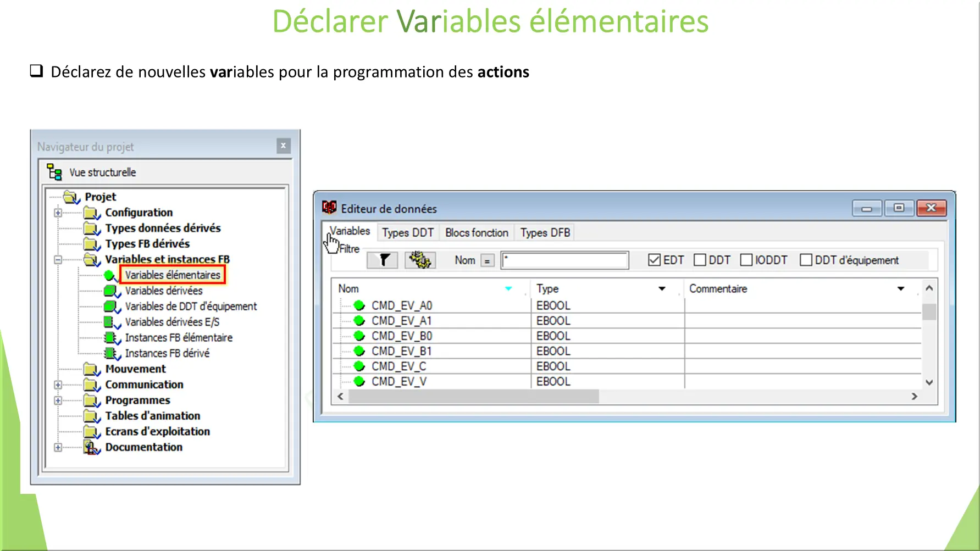This screenshot has width=980, height=551.
Task: Click the Editeur de données title bar icon
Action: 329,208
